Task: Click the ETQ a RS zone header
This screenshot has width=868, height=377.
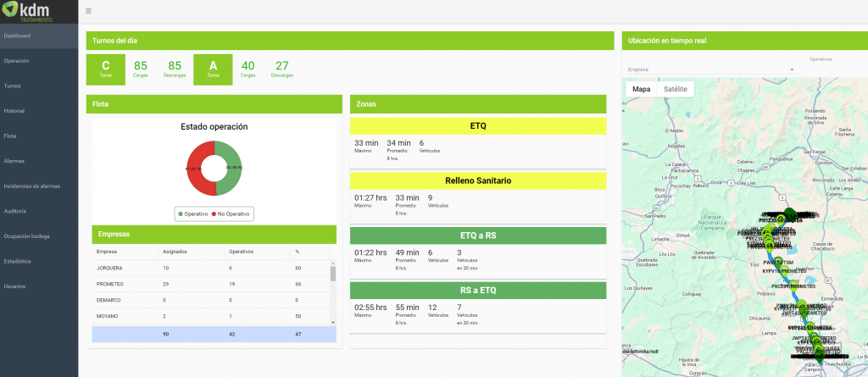Action: pyautogui.click(x=479, y=235)
